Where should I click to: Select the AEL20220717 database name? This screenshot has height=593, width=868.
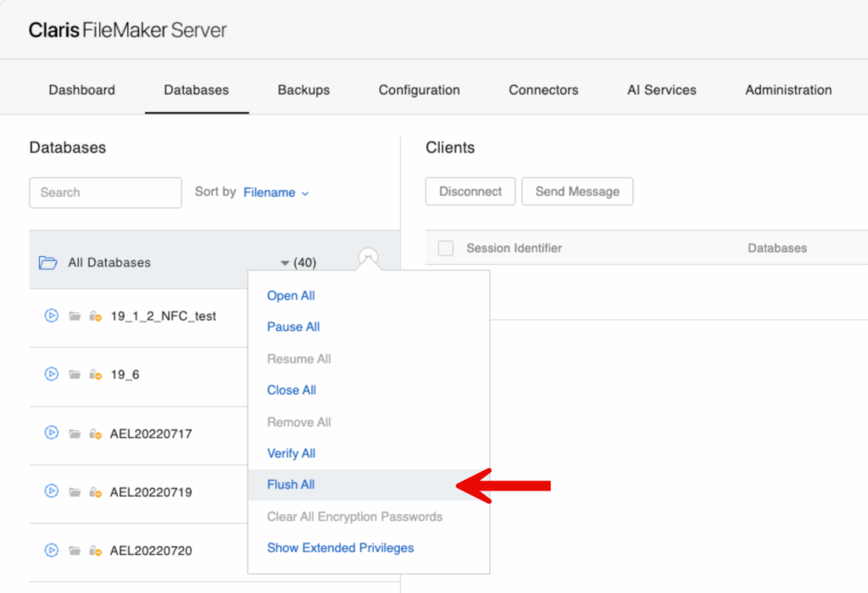(x=151, y=434)
